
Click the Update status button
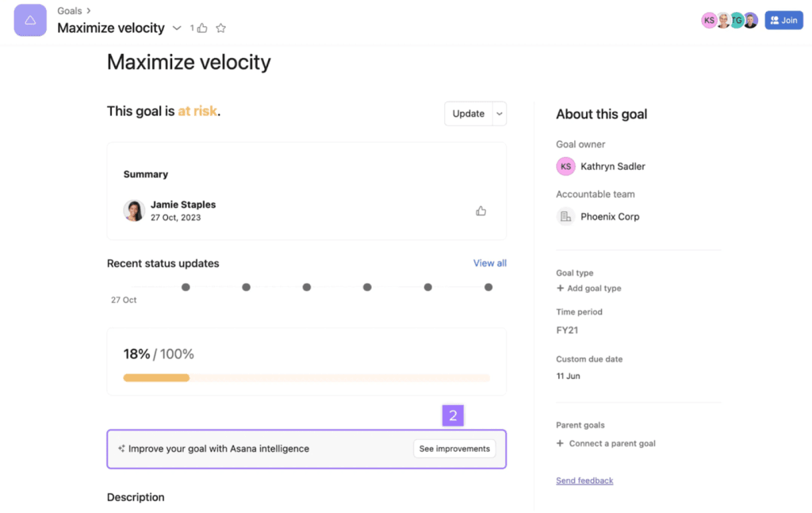(468, 113)
